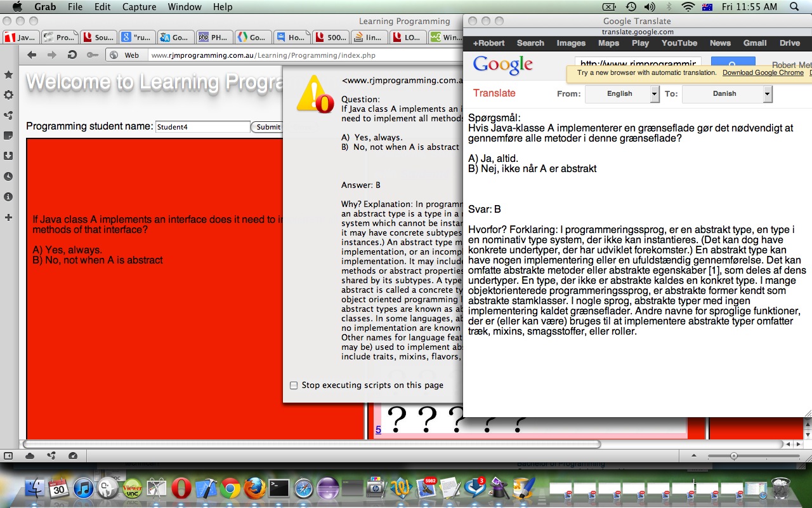Switch to the 500... tab in Opera

(330, 37)
